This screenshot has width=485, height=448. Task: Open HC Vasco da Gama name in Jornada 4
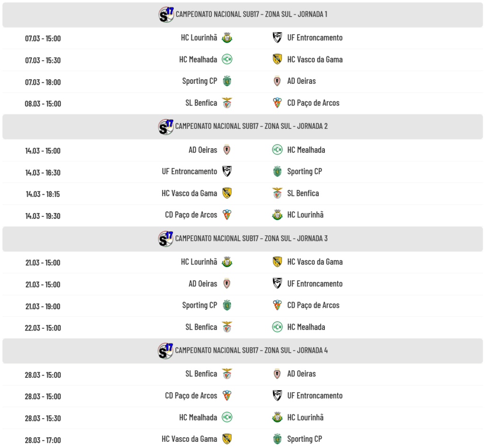pos(189,439)
